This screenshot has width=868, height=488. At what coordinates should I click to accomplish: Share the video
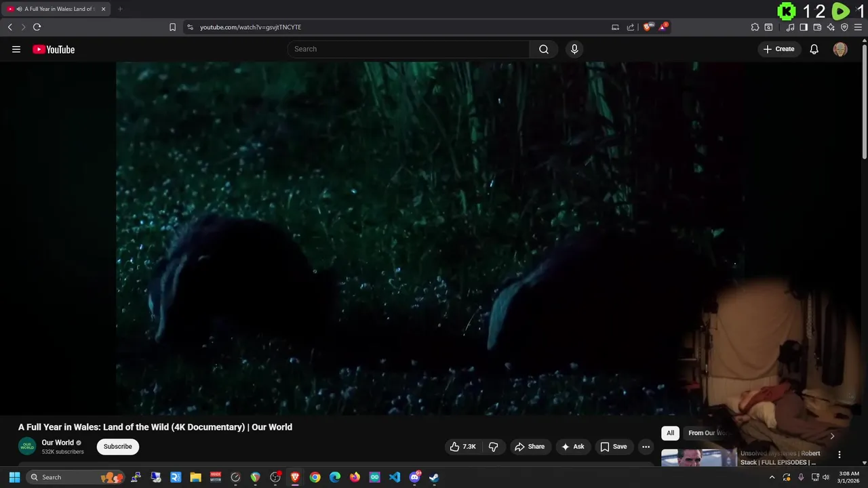point(530,447)
